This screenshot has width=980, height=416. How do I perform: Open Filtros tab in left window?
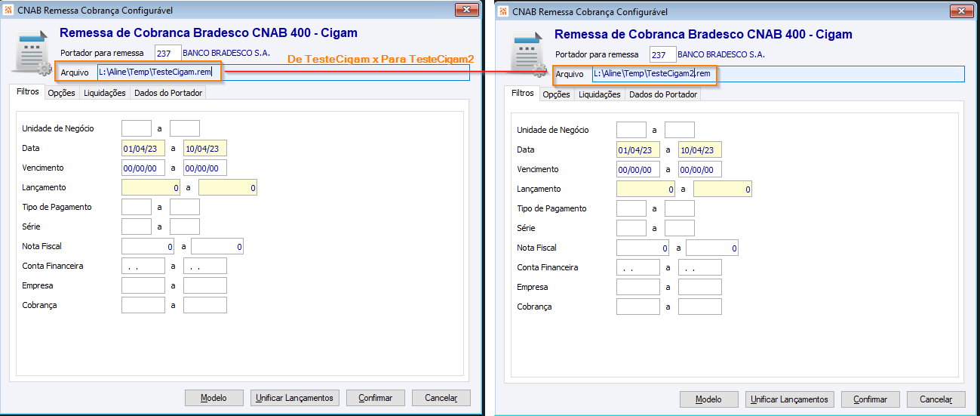[27, 92]
